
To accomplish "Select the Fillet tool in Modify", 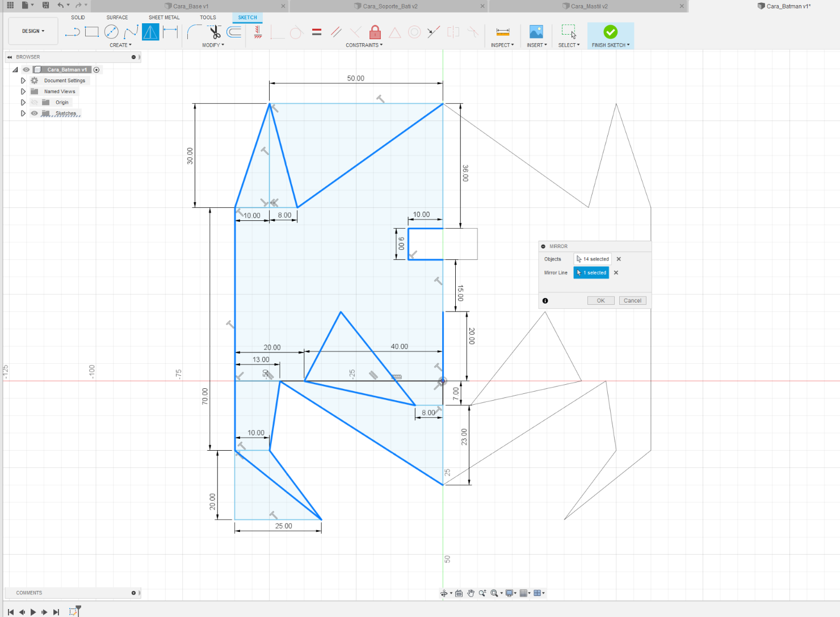I will (x=194, y=32).
